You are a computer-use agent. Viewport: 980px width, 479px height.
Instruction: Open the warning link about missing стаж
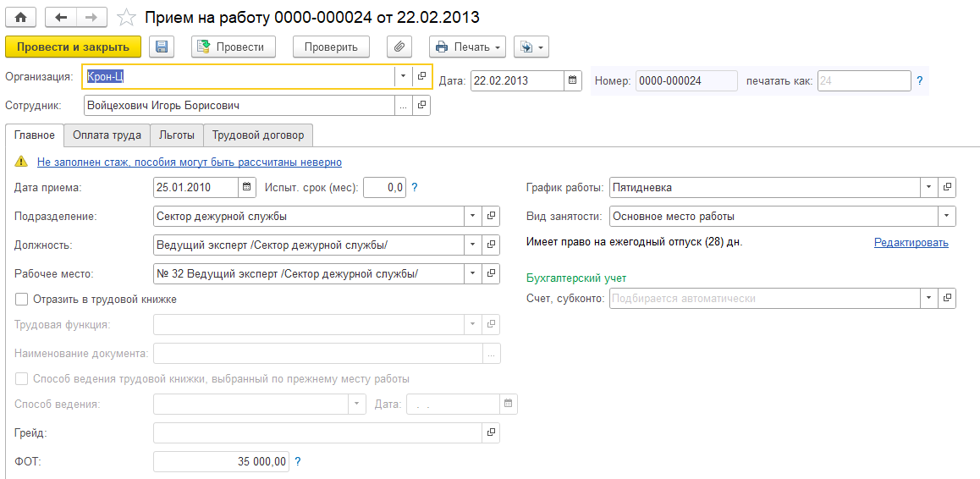coord(189,162)
